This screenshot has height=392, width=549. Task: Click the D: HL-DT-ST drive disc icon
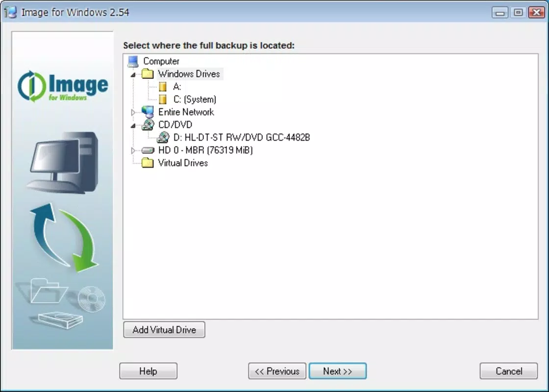(163, 138)
